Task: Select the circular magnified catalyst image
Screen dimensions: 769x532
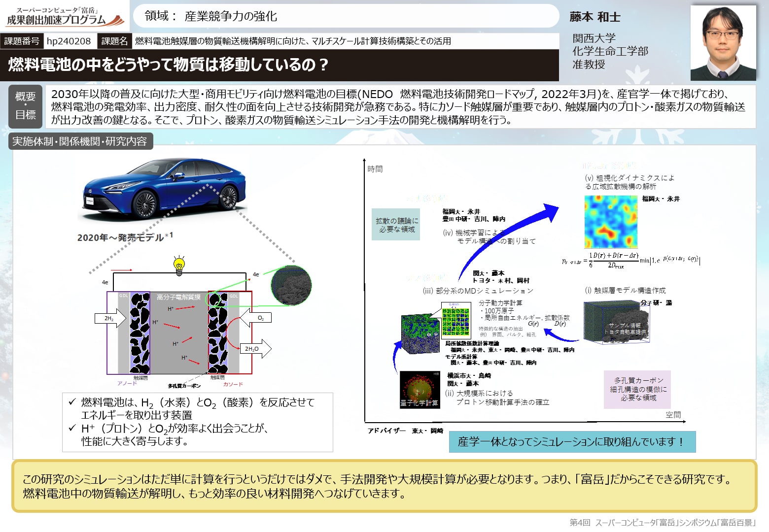Action: point(291,285)
